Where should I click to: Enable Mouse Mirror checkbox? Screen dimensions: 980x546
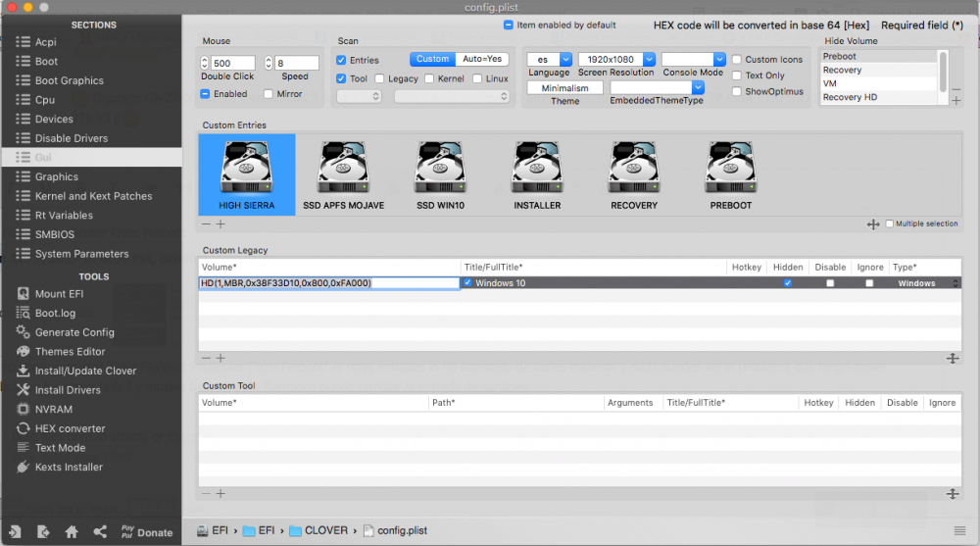(269, 94)
